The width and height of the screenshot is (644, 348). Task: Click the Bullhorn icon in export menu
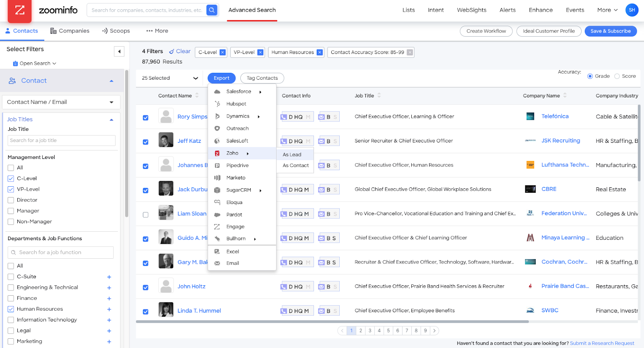(x=217, y=239)
